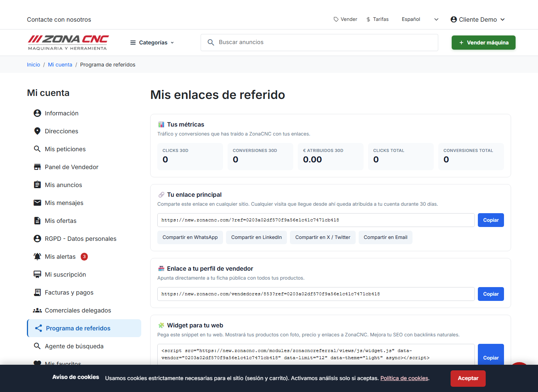Open Información in account menu
538x392 pixels.
click(x=84, y=113)
